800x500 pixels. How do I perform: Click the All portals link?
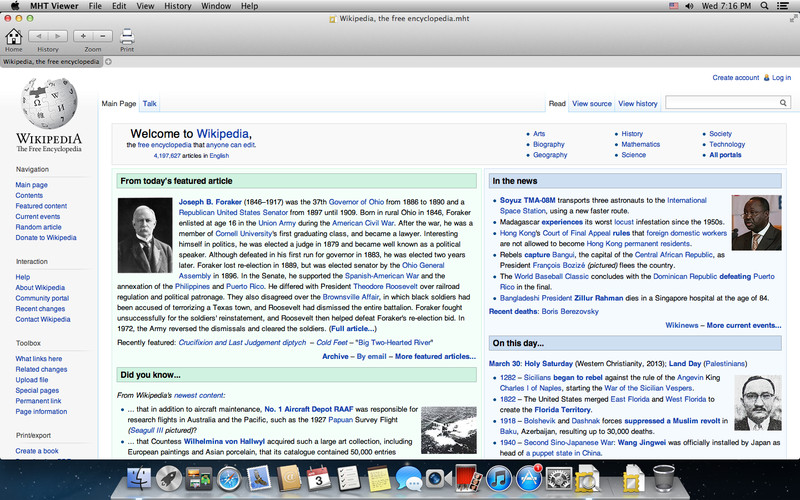tap(725, 155)
